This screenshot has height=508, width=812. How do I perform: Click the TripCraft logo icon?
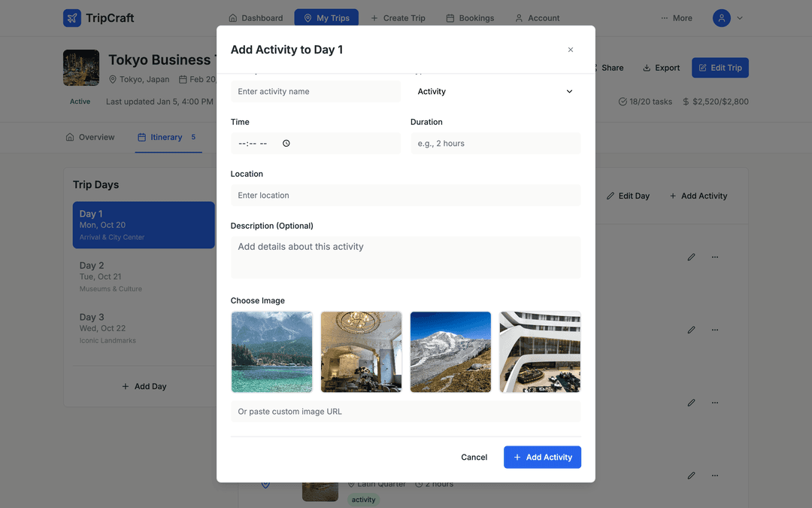coord(71,17)
